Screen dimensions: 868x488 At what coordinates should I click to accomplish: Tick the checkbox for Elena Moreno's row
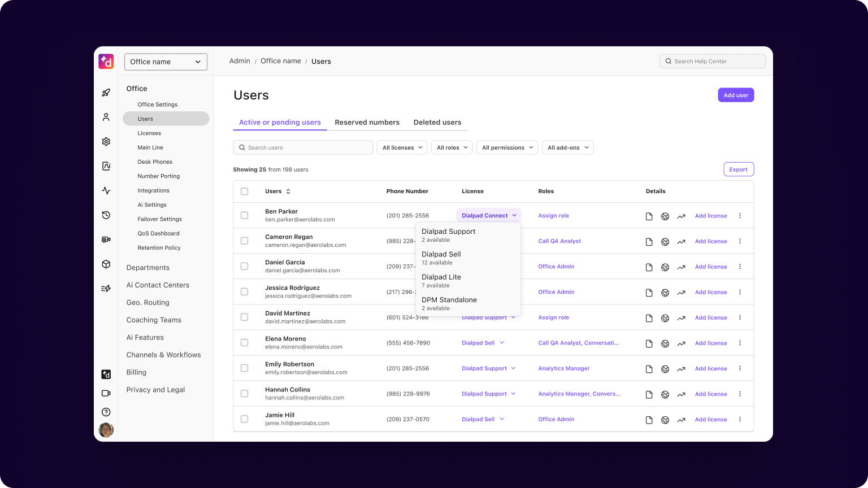pos(245,342)
